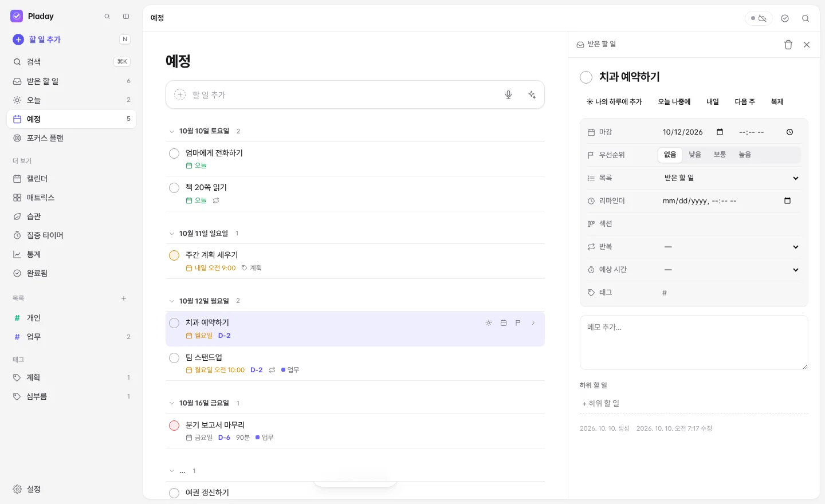
Task: Click the calendar icon on 치과 예약하기 row
Action: (504, 323)
